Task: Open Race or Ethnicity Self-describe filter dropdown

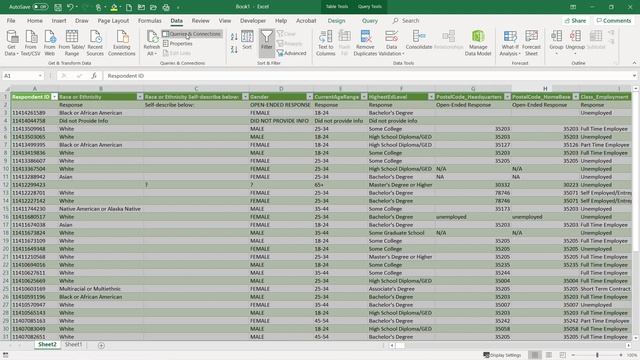Action: click(x=245, y=97)
